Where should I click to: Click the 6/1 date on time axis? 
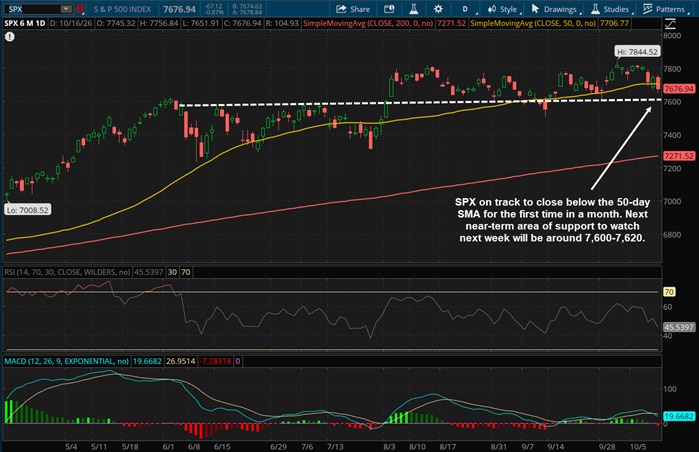click(168, 446)
